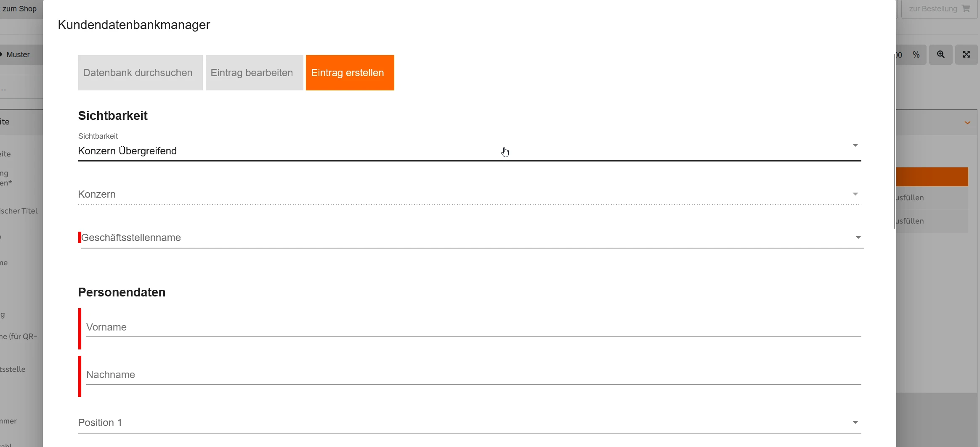This screenshot has width=980, height=447.
Task: Expand the orange chevron in right panel
Action: [x=967, y=123]
